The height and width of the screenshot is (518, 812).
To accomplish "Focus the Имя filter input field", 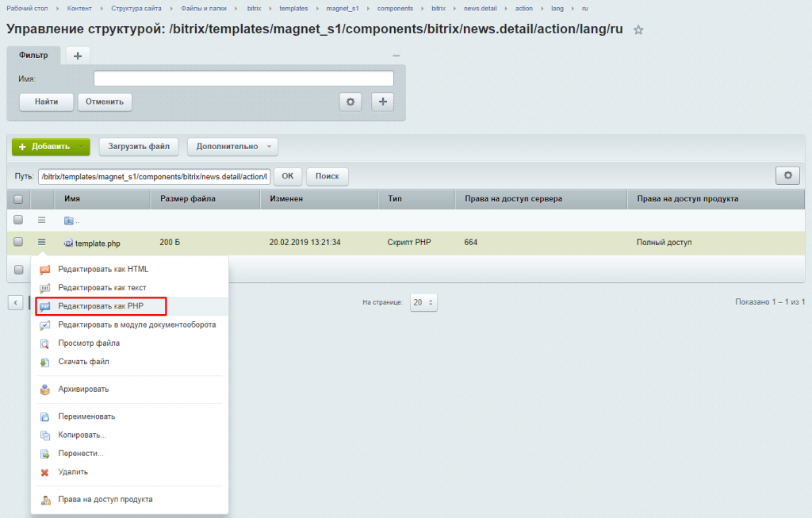I will 243,79.
